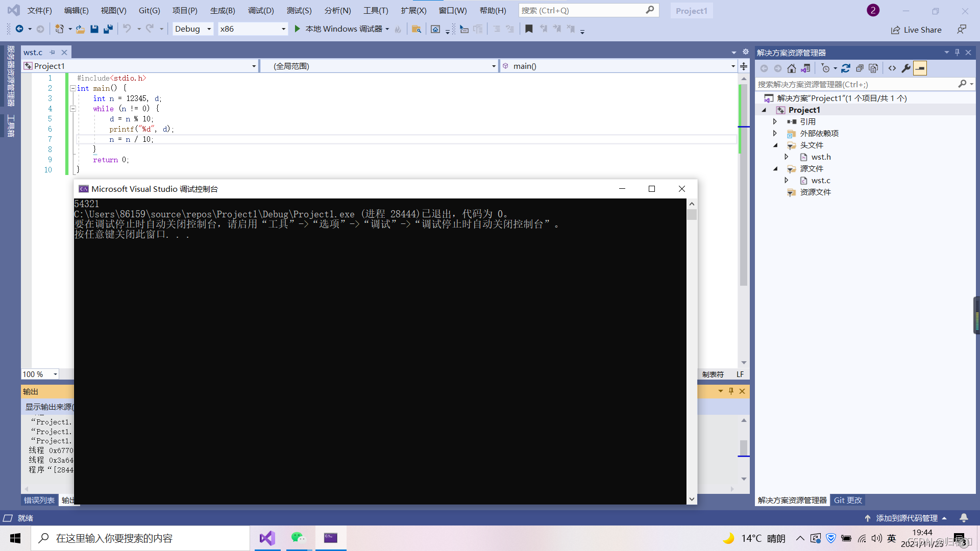Click the find in files icon

coord(416,29)
